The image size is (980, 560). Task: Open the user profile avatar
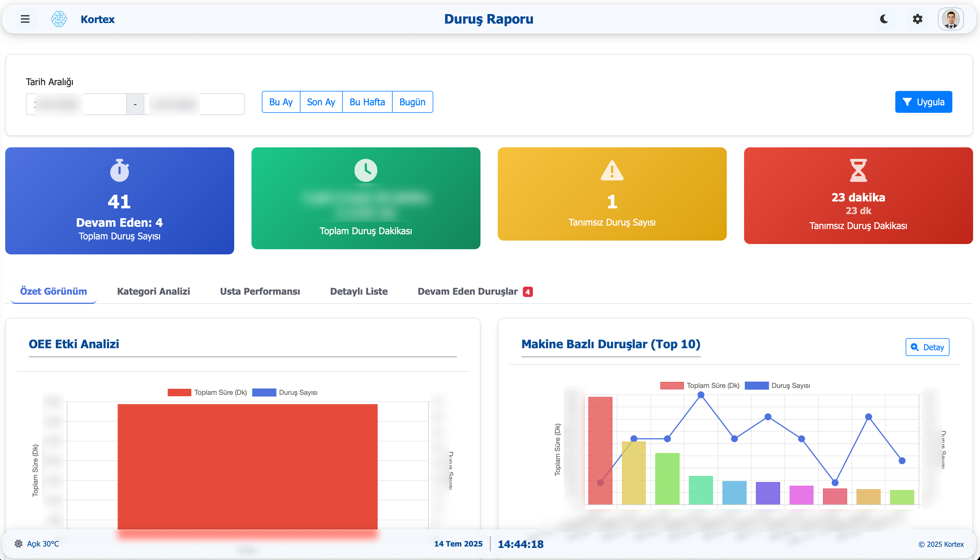tap(950, 19)
